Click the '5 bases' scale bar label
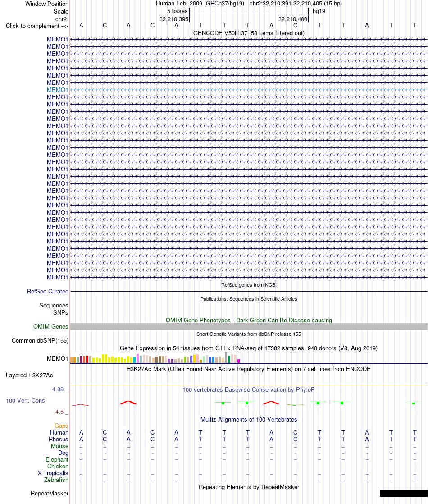The height and width of the screenshot is (504, 428). coord(177,11)
